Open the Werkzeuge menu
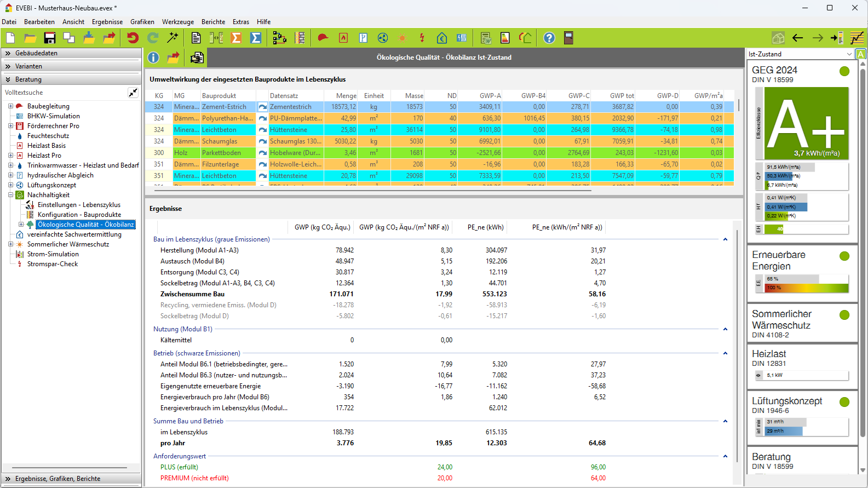868x488 pixels. pos(178,22)
